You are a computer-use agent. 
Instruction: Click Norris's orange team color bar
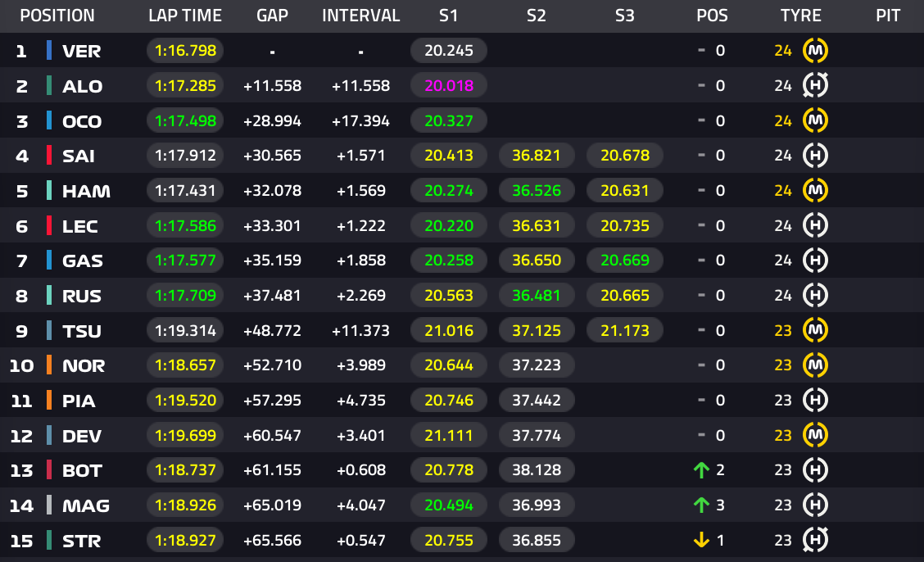click(49, 365)
